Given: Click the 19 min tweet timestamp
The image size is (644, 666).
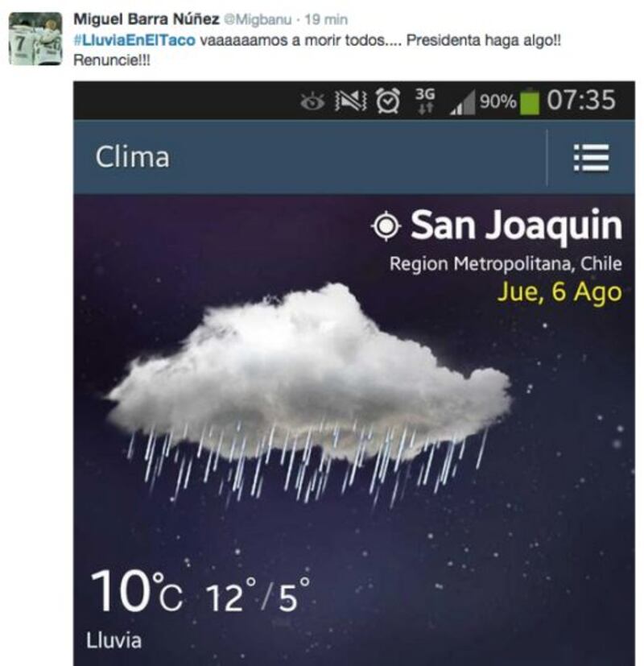Looking at the screenshot, I should pos(326,19).
